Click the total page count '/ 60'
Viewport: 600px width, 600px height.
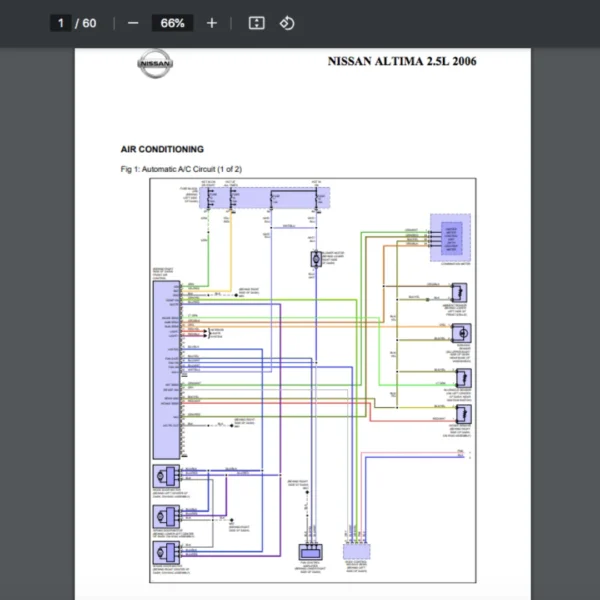pos(87,23)
